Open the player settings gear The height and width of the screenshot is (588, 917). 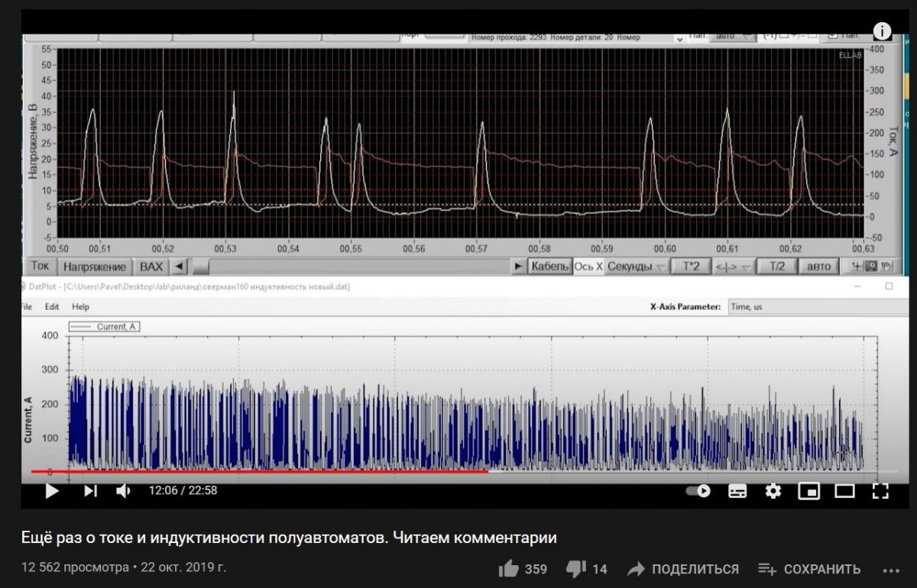click(773, 491)
